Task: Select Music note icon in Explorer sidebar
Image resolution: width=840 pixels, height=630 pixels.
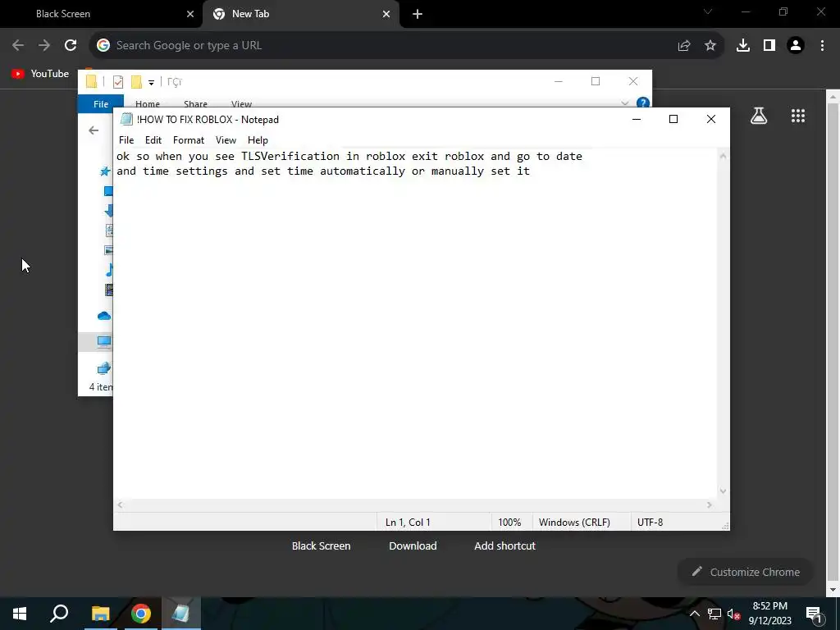Action: coord(109,269)
